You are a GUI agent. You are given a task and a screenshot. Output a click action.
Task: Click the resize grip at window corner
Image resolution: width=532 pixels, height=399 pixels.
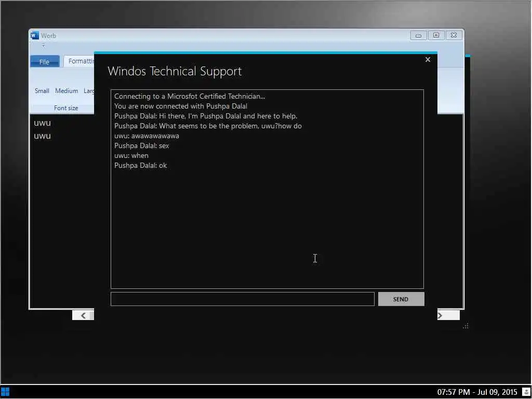tap(466, 326)
